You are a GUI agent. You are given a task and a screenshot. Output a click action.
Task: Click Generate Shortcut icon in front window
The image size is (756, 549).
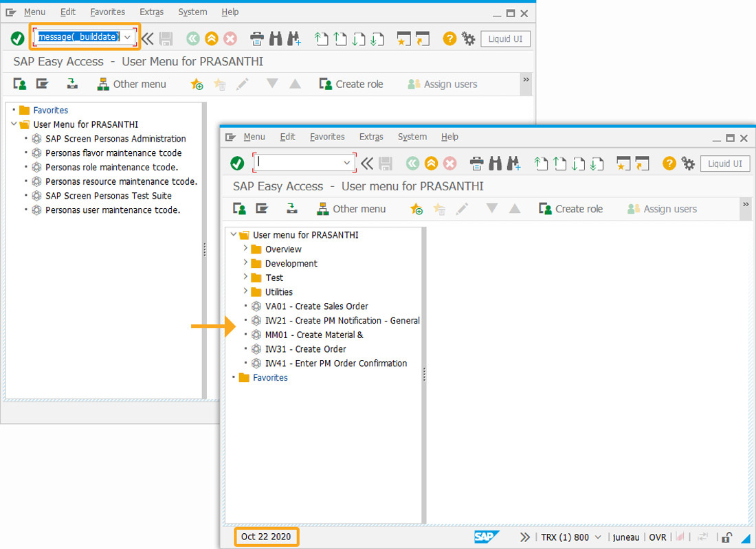(642, 164)
